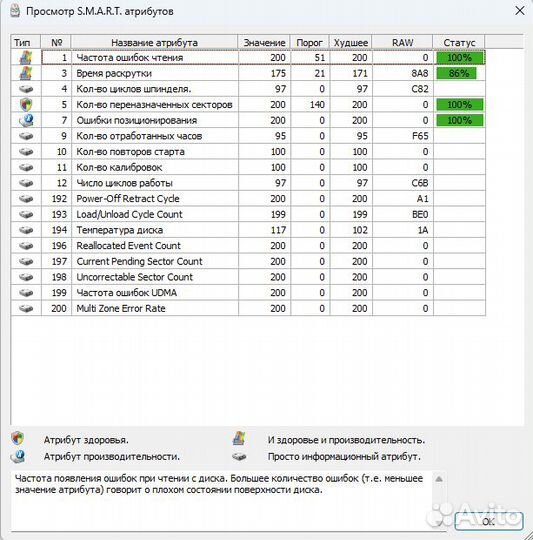Click the disk icon in row 197
This screenshot has width=533, height=540.
point(26,261)
